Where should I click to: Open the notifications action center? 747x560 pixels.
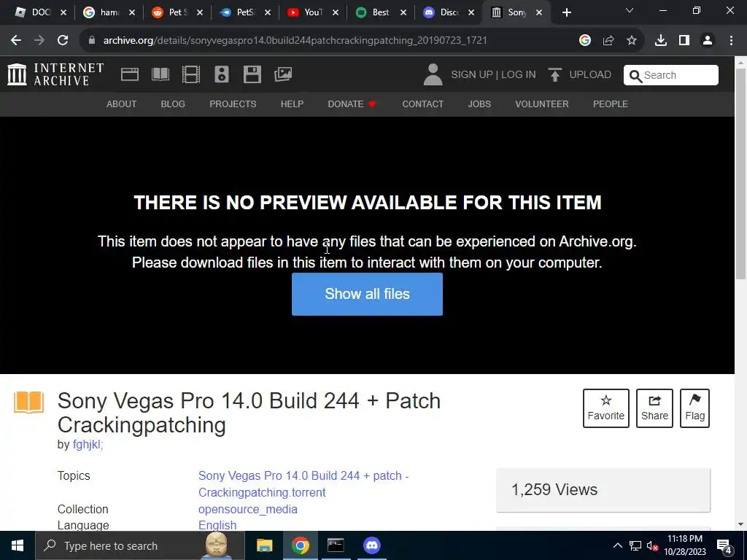tap(724, 546)
